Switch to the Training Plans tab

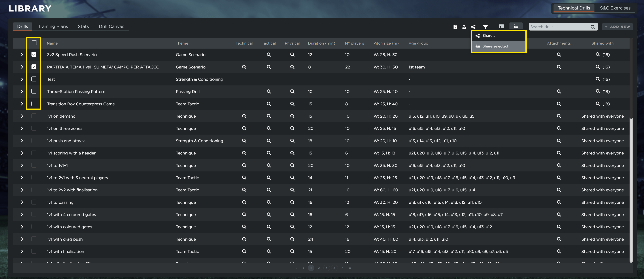tap(53, 26)
